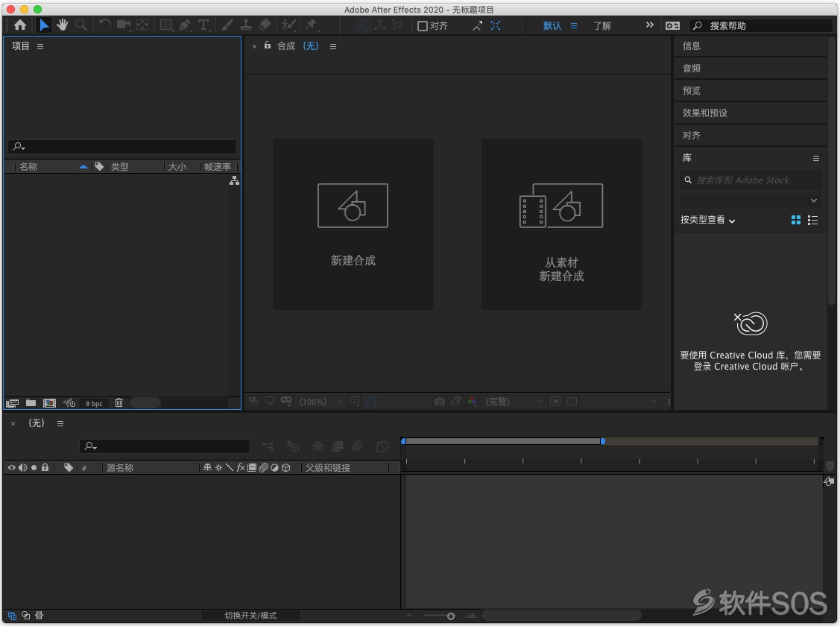Switch to the 默认 workspace

click(552, 25)
